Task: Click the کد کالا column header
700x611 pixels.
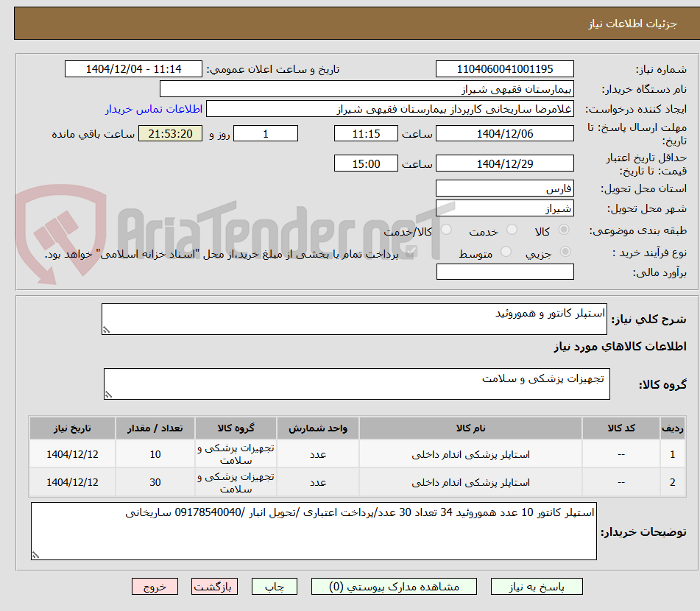Action: click(x=621, y=428)
